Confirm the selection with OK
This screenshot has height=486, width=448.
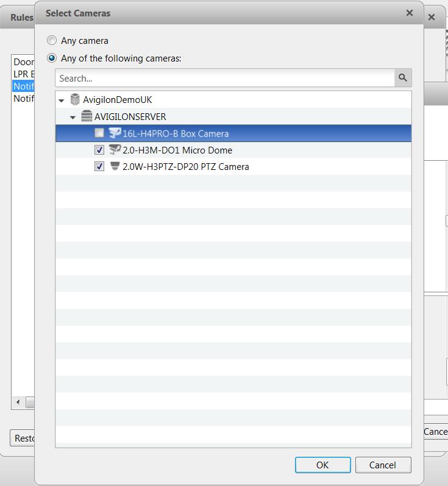click(x=322, y=465)
